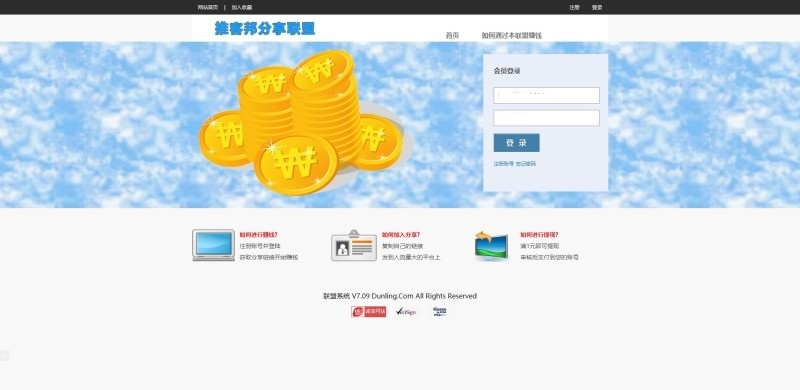Click 注册 link in top dark bar
This screenshot has height=390, width=800.
[x=574, y=7]
